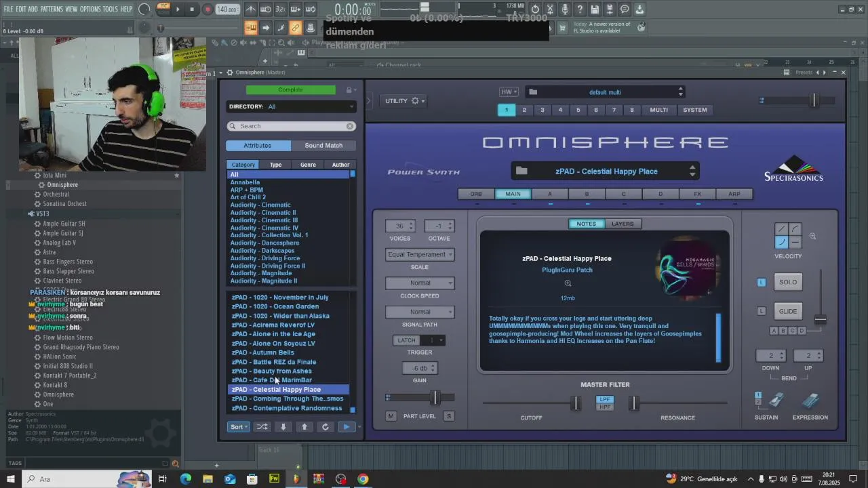Open FL Studio PATTERNS menu
This screenshot has height=488, width=868.
tap(52, 9)
